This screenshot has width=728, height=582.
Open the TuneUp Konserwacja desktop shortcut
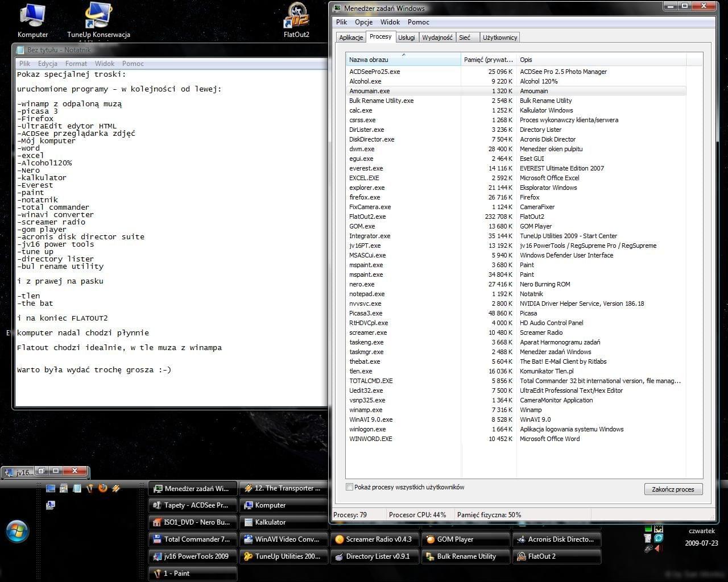click(98, 20)
